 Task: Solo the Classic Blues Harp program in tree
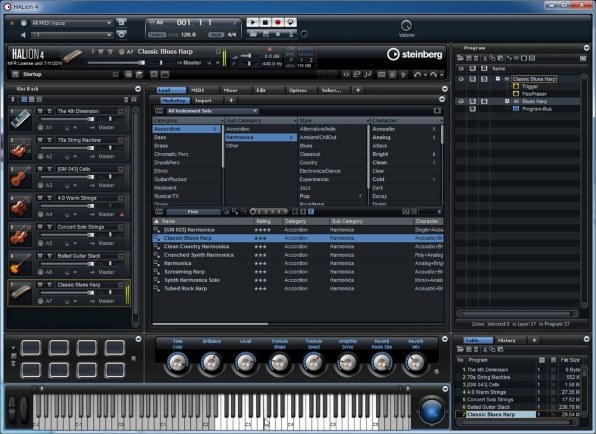coord(484,79)
